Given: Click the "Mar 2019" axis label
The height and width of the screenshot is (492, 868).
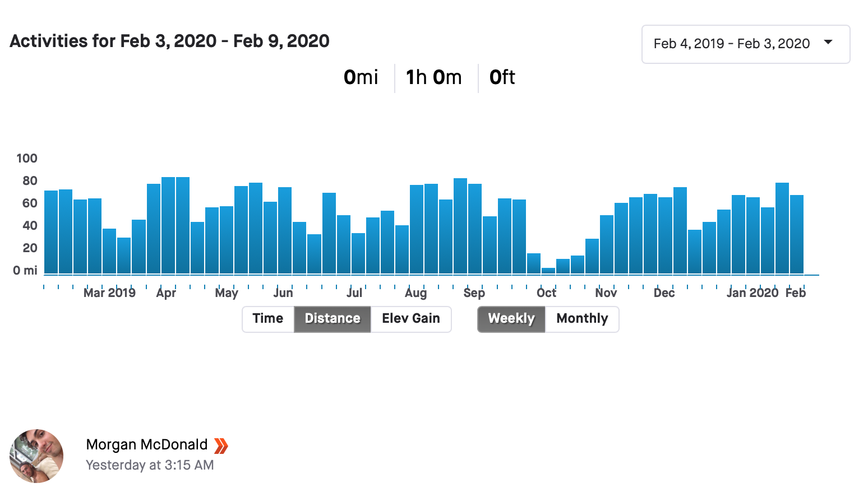Looking at the screenshot, I should coord(109,293).
